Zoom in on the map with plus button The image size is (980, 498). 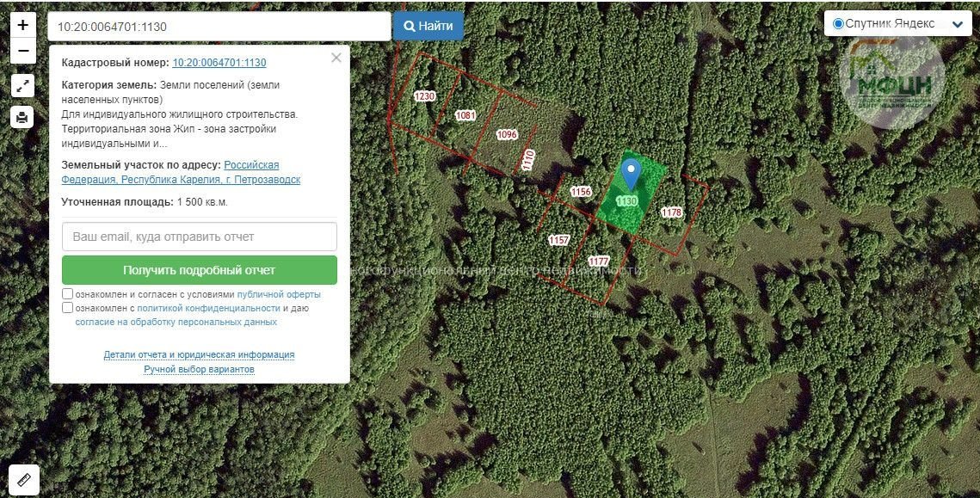tap(22, 25)
